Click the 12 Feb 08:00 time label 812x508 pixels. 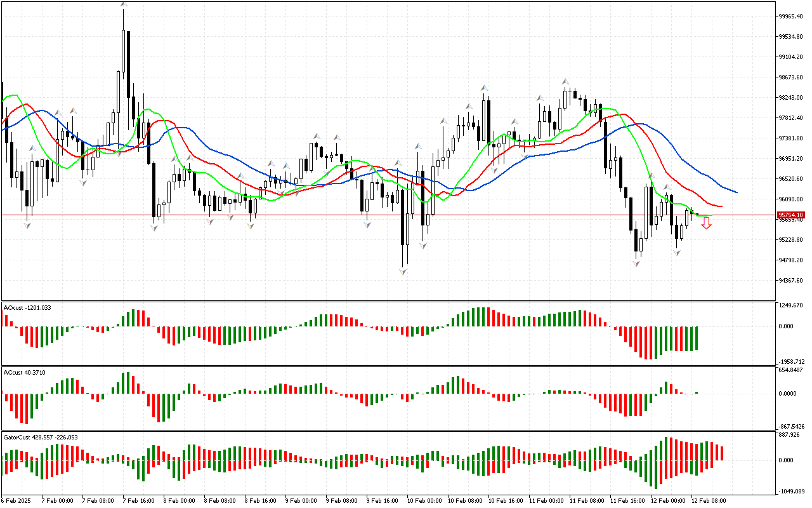[x=709, y=501]
